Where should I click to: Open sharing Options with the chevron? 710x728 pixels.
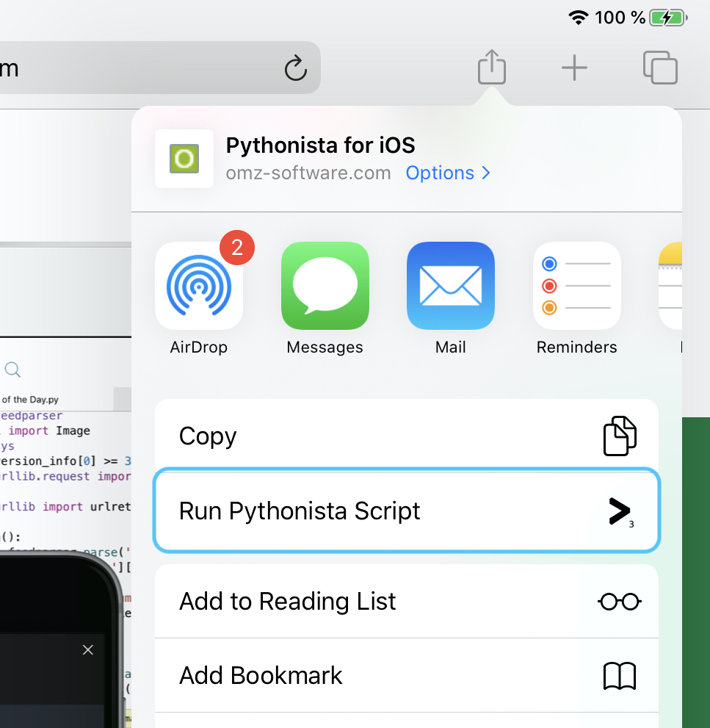coord(485,173)
